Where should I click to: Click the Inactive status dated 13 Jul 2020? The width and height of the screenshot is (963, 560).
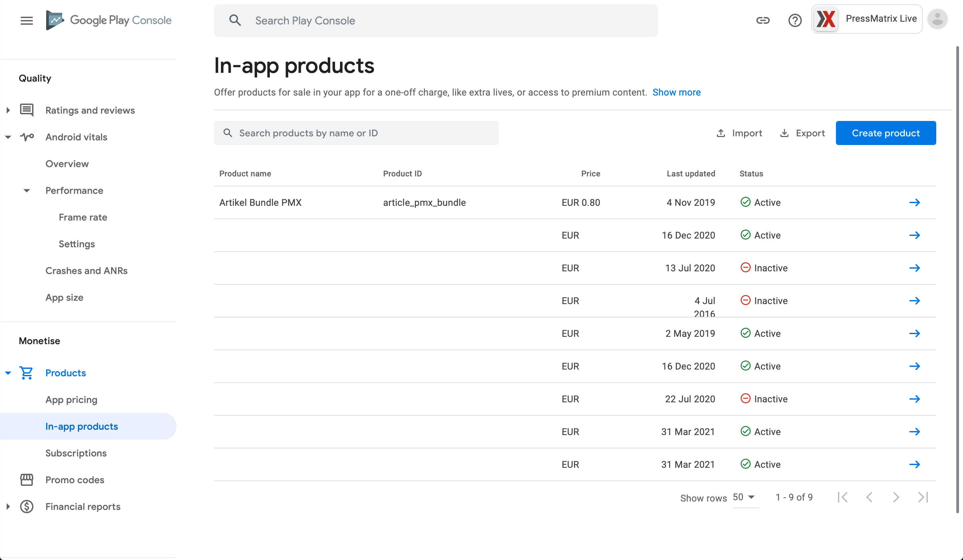click(764, 268)
